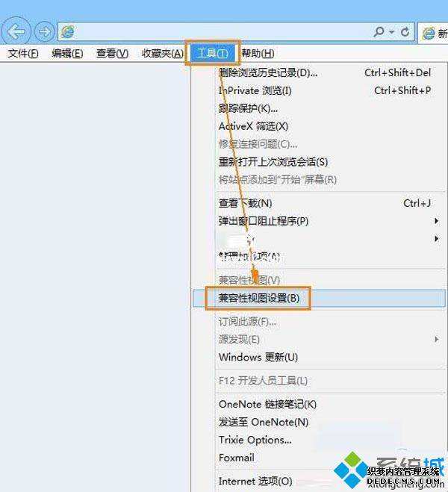Click the Internet Explorer icon in address bar

68,31
